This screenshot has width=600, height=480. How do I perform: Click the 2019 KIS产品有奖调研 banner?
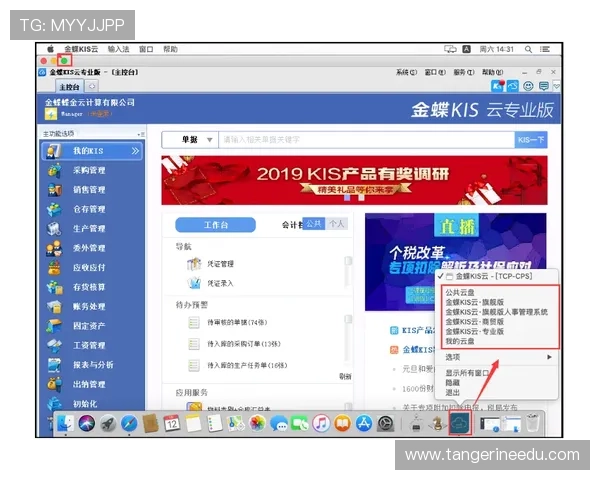(x=354, y=180)
